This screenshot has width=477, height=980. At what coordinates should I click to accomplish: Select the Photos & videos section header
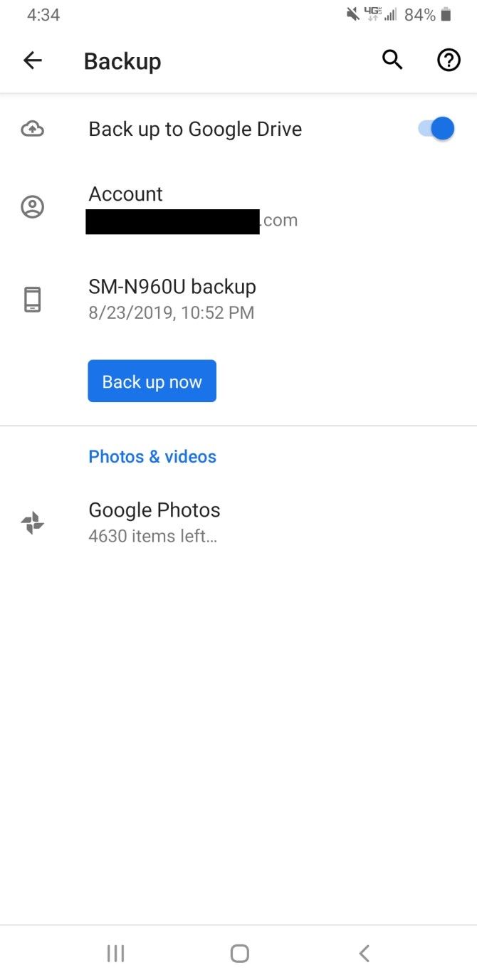(x=152, y=456)
